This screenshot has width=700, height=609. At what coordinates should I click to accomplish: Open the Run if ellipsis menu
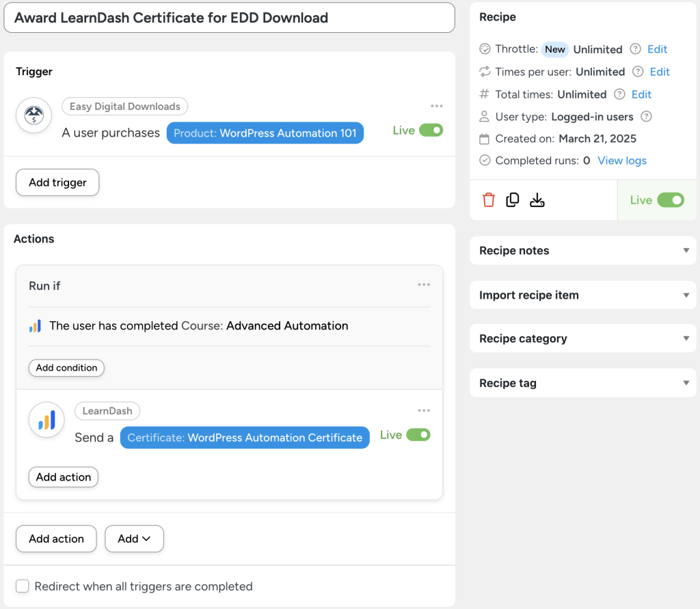coord(424,286)
